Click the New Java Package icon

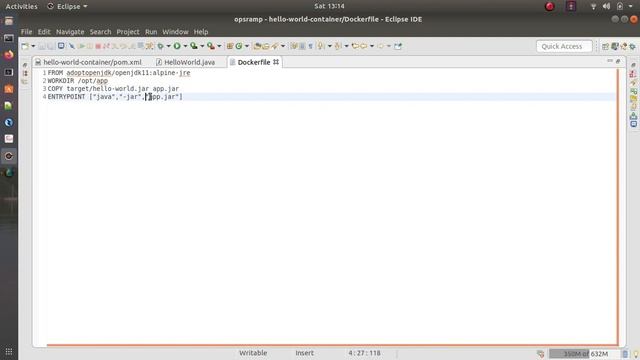(230, 46)
